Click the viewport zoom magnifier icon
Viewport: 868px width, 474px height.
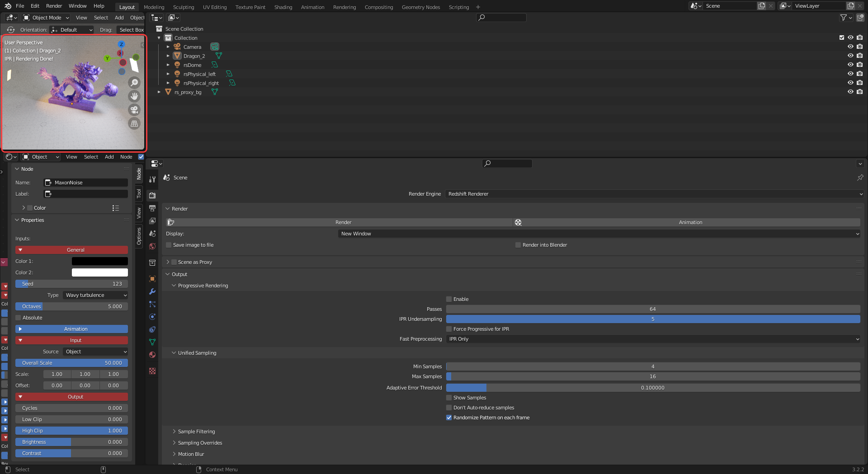134,83
